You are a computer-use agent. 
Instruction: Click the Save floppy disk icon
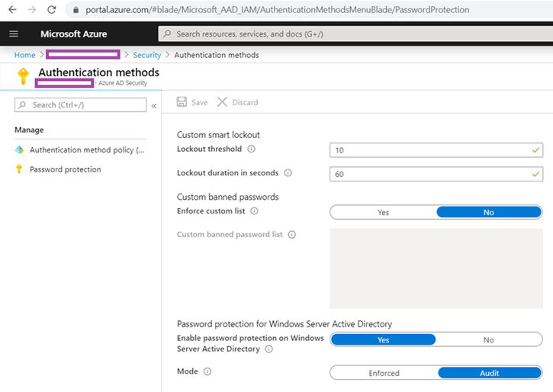(x=182, y=102)
